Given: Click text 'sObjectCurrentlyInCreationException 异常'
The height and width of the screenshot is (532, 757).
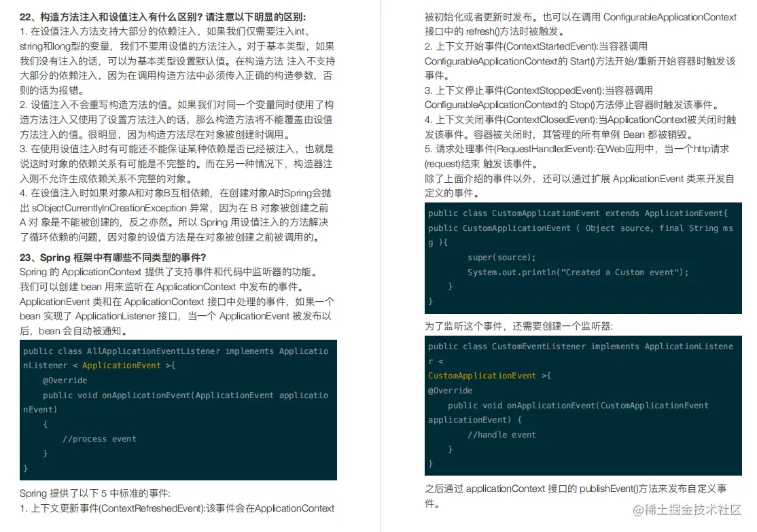Looking at the screenshot, I should point(121,208).
